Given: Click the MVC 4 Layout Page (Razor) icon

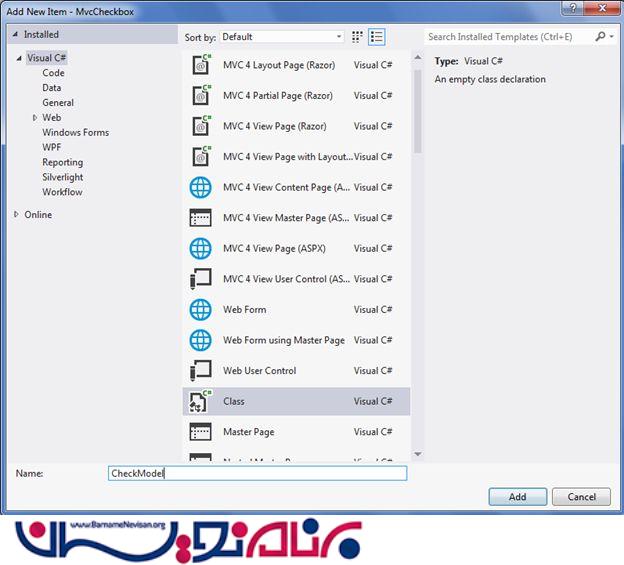Looking at the screenshot, I should click(201, 65).
